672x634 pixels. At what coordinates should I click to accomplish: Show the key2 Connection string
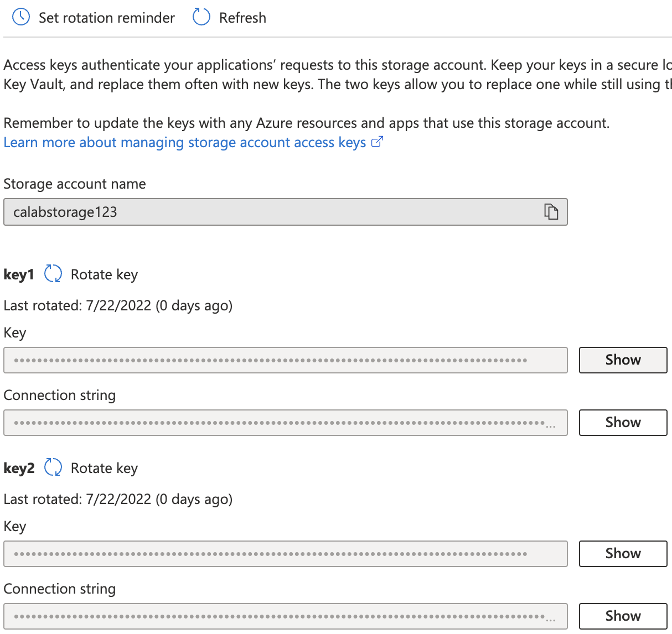pyautogui.click(x=623, y=616)
